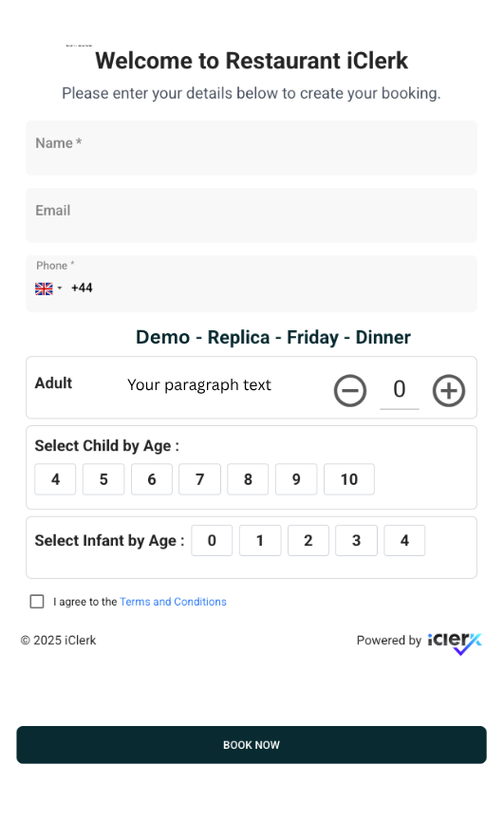
Task: Select child age 4
Action: (55, 479)
